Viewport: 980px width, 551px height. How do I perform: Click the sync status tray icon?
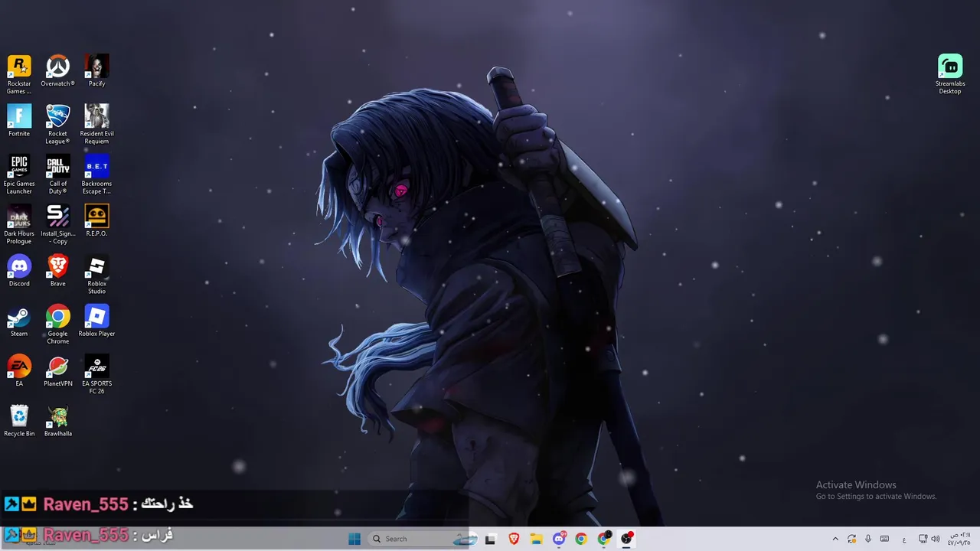click(x=851, y=539)
